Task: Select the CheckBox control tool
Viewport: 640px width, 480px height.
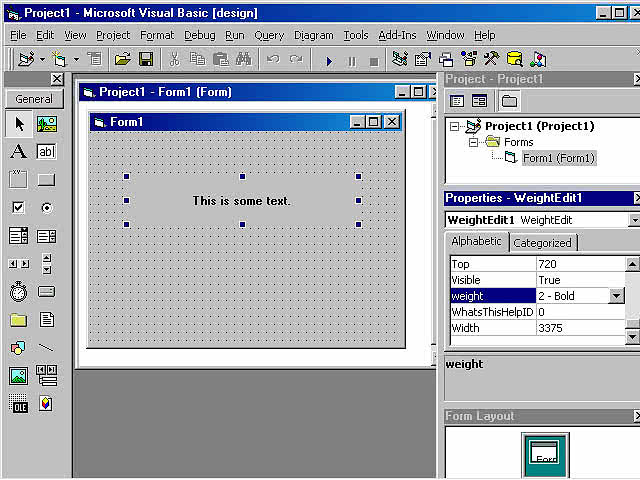Action: point(19,208)
